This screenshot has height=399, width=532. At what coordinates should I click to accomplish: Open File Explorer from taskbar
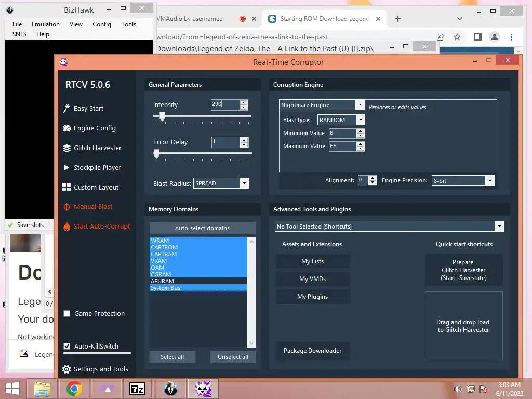(x=42, y=389)
